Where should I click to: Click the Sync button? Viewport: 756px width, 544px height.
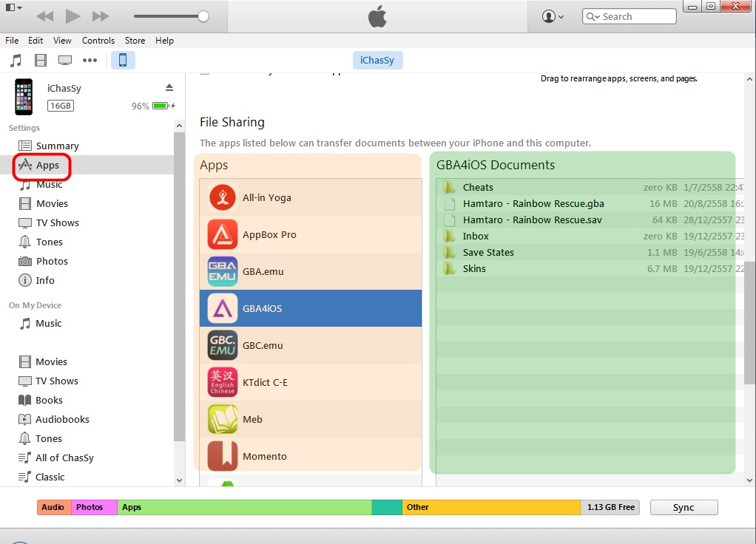pyautogui.click(x=684, y=507)
